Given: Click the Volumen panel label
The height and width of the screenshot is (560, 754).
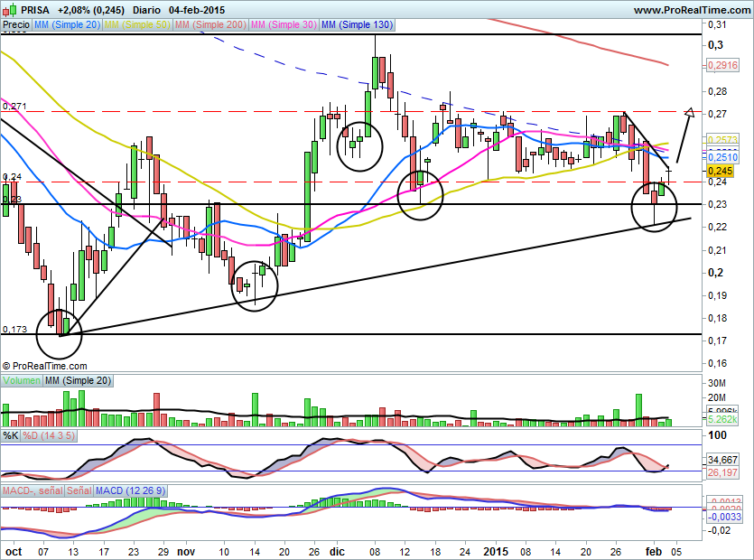Looking at the screenshot, I should 23,381.
